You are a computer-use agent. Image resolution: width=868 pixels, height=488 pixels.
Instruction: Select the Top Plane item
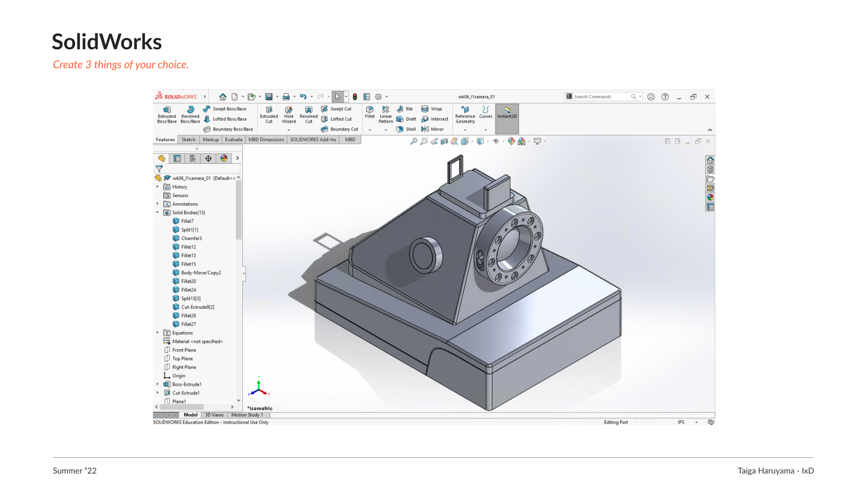pos(182,359)
